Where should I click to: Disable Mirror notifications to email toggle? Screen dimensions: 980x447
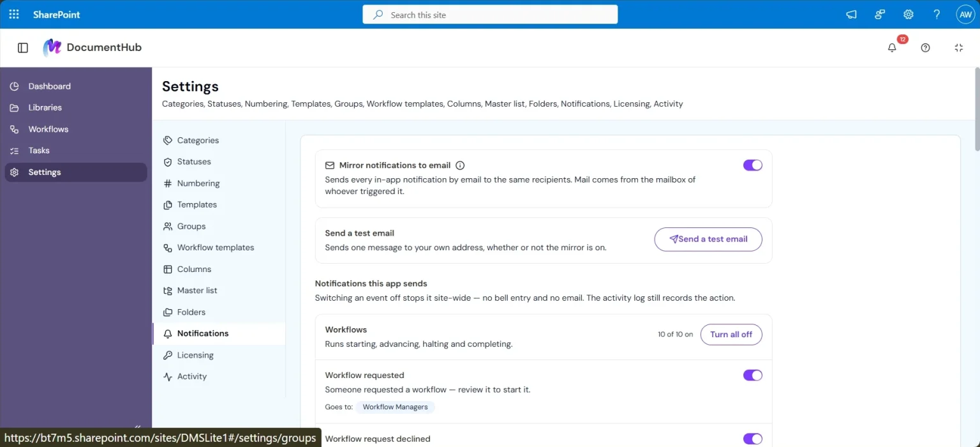pos(753,165)
